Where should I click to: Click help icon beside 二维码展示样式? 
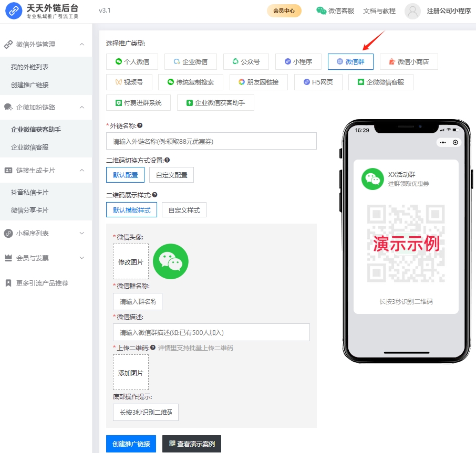[154, 195]
